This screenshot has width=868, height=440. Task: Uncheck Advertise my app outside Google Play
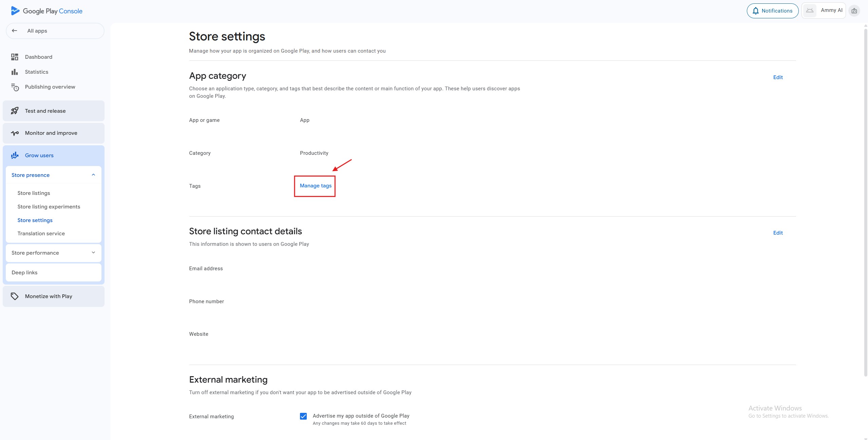tap(303, 416)
